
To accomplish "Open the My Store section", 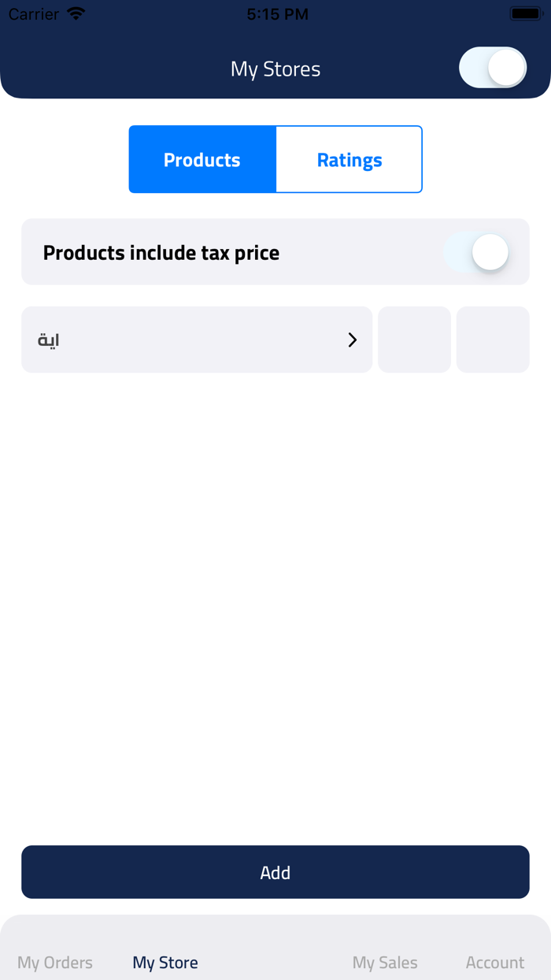I will [x=165, y=962].
